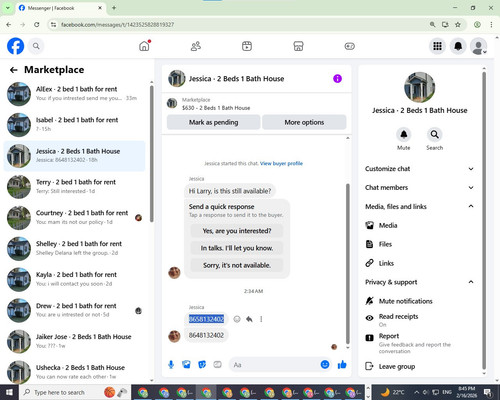The width and height of the screenshot is (500, 400).
Task: Open the Notifications bell in header
Action: pos(458,46)
